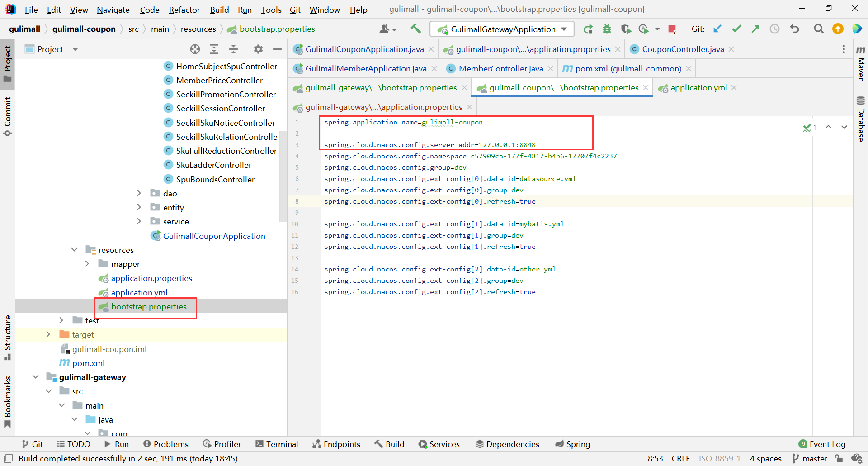Viewport: 868px width, 466px height.
Task: Click the Build project hammer icon
Action: (415, 29)
